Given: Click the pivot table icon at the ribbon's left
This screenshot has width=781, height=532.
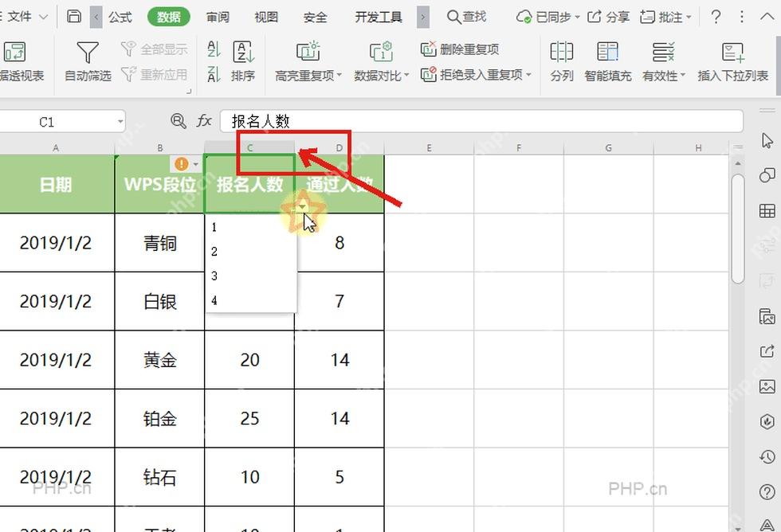Looking at the screenshot, I should point(15,52).
